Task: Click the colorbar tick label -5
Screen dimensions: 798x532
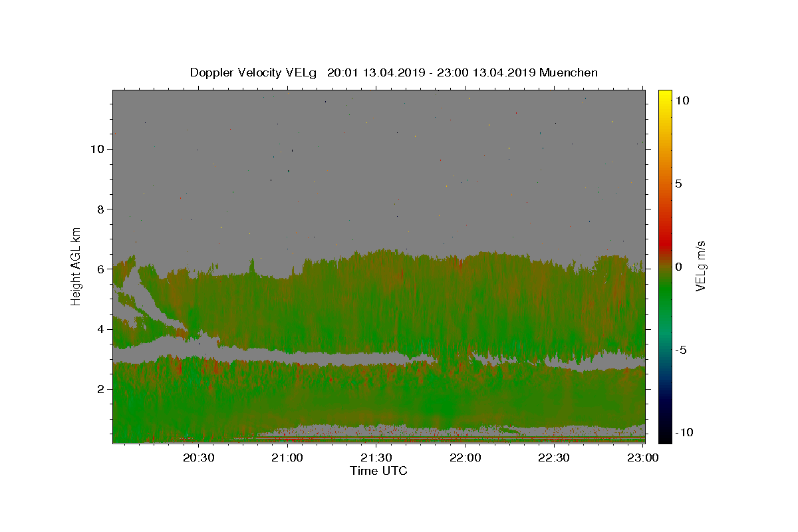Action: tap(681, 350)
